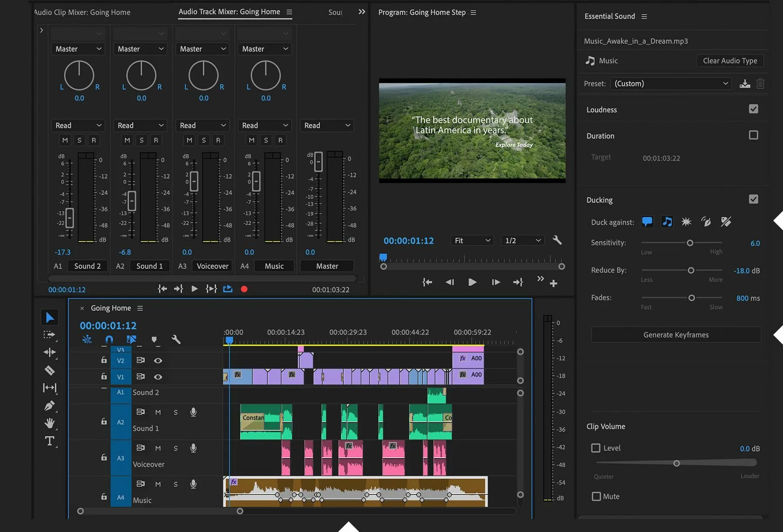Check the Clip Volume Mute checkbox
This screenshot has height=532, width=783.
[596, 496]
